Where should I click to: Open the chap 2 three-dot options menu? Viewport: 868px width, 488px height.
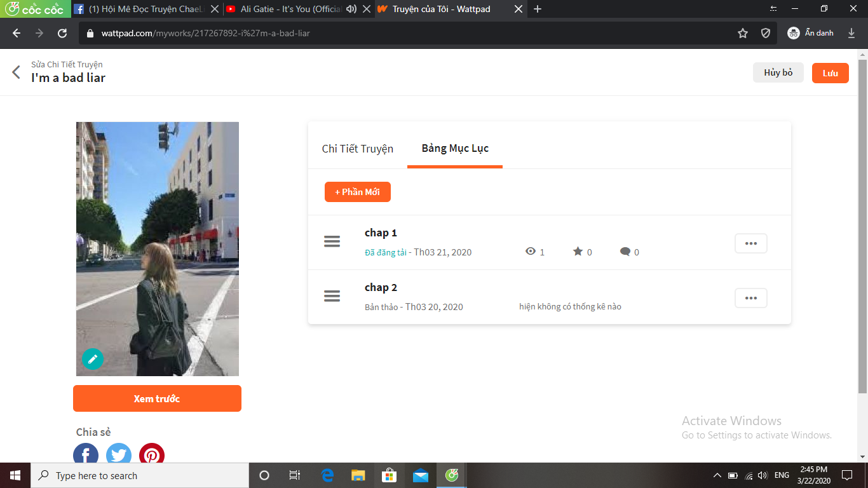pos(750,298)
